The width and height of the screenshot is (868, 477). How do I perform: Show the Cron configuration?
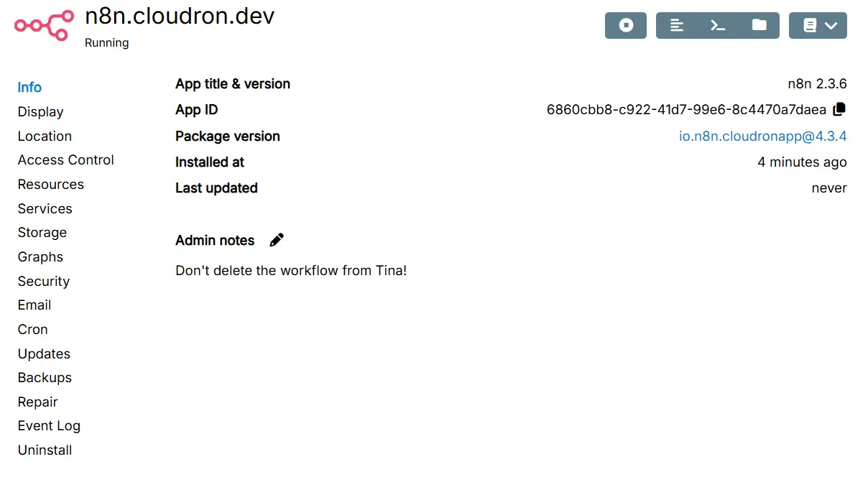(32, 330)
